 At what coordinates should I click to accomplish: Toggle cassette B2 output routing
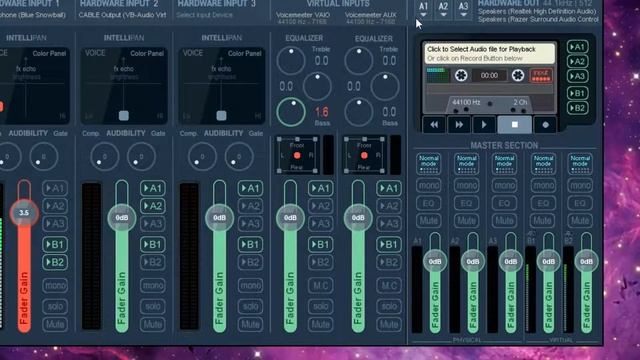point(577,108)
